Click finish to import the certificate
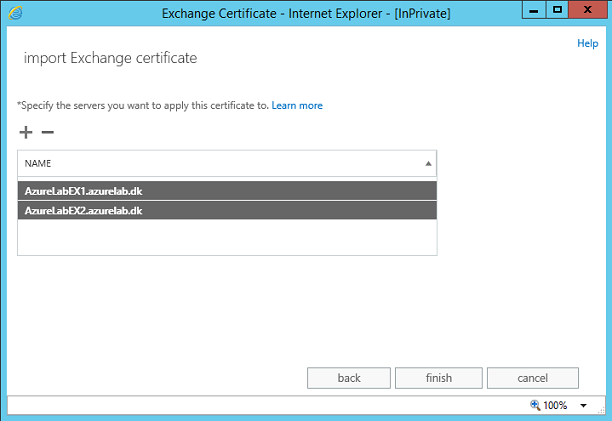This screenshot has height=421, width=612. pyautogui.click(x=439, y=378)
